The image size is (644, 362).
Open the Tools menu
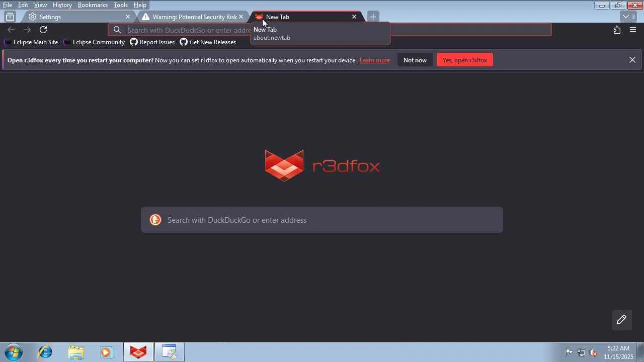(x=120, y=5)
